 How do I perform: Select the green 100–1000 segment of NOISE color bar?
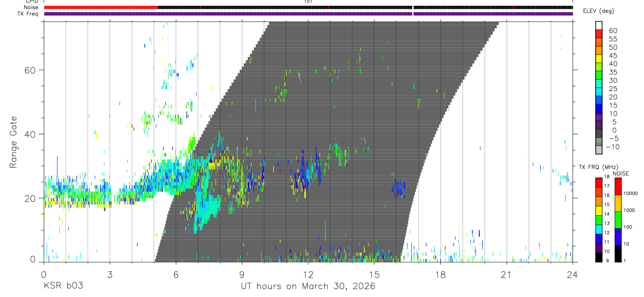point(618,220)
